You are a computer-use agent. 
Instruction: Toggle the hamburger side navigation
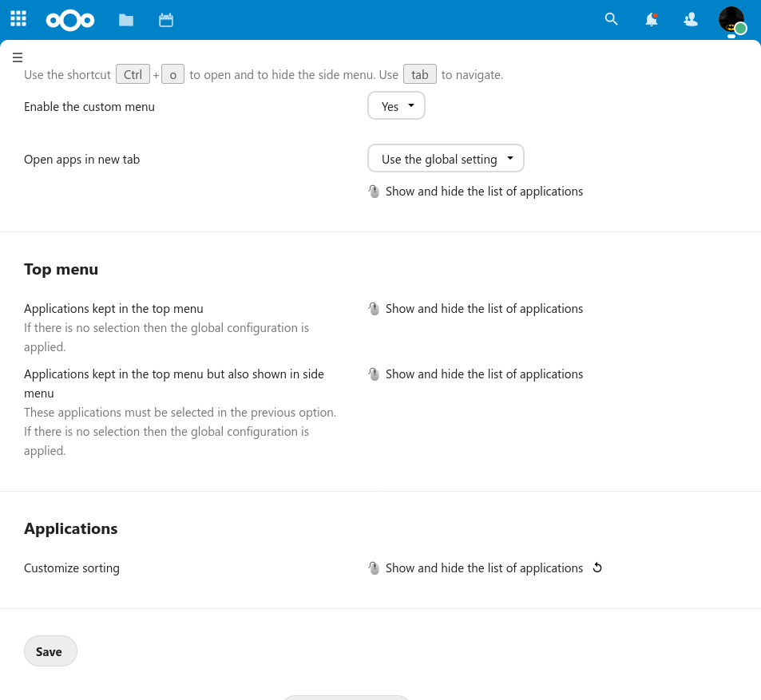point(18,57)
